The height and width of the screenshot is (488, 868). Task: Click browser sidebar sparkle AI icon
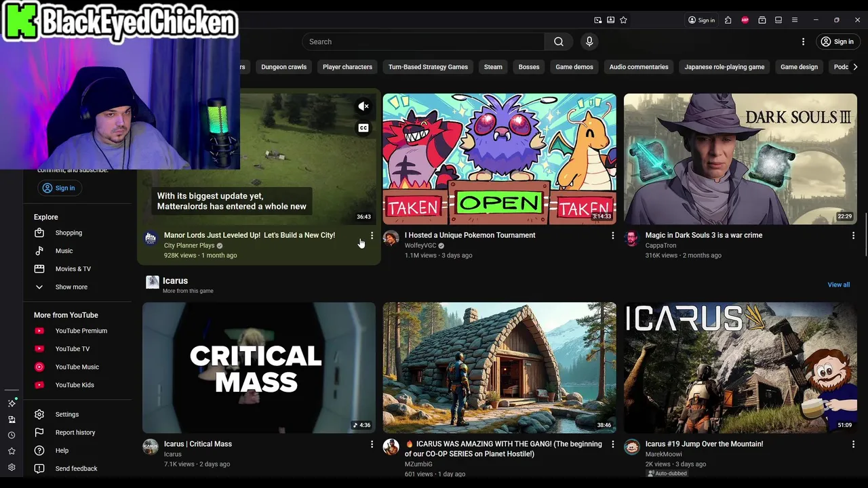[12, 403]
